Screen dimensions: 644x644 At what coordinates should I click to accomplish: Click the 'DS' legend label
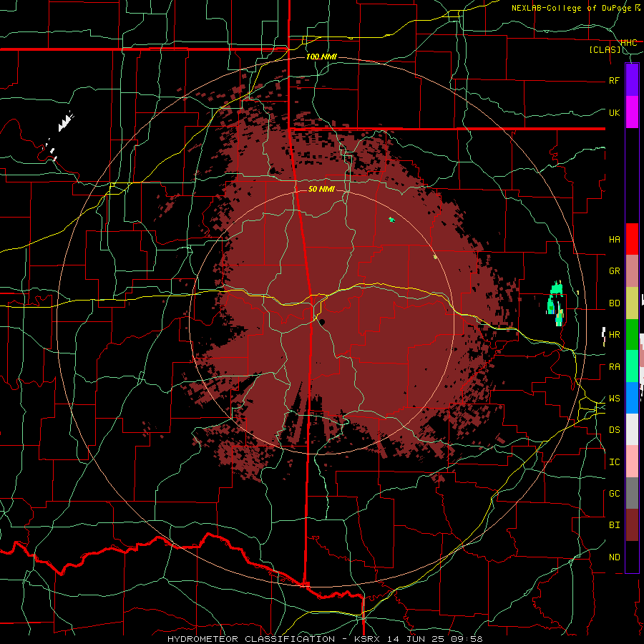coord(614,430)
